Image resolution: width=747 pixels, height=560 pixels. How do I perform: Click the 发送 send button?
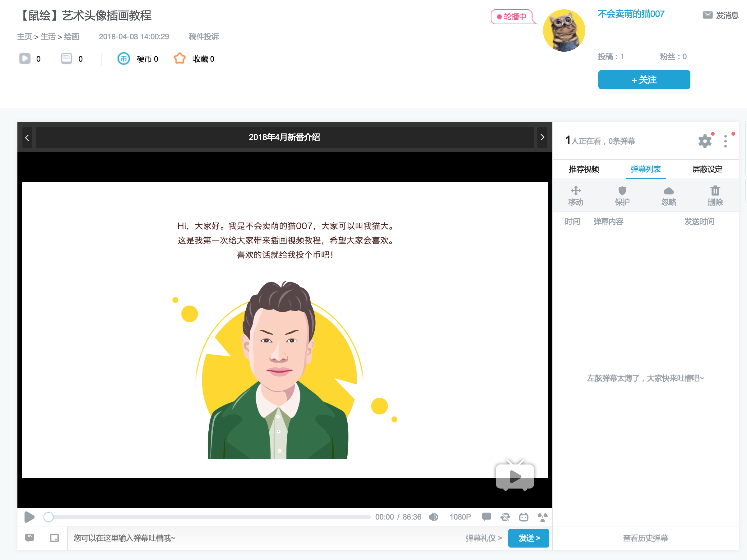pyautogui.click(x=528, y=538)
